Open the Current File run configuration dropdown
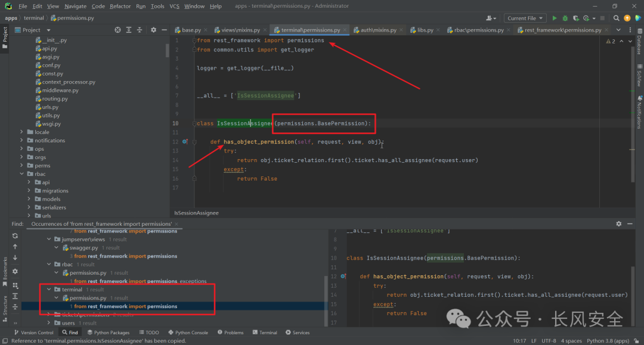The height and width of the screenshot is (345, 644). click(x=525, y=18)
